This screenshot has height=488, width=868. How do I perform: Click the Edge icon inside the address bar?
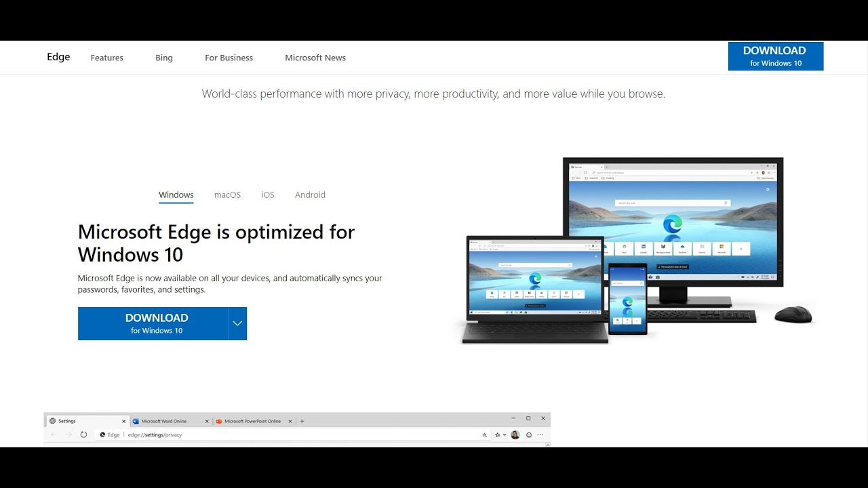tap(103, 434)
